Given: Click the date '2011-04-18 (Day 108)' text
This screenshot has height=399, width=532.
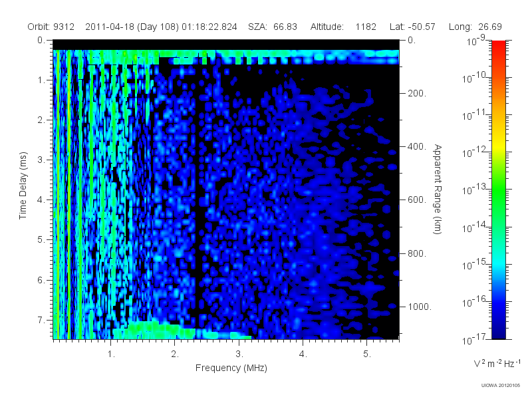Looking at the screenshot, I should 132,27.
